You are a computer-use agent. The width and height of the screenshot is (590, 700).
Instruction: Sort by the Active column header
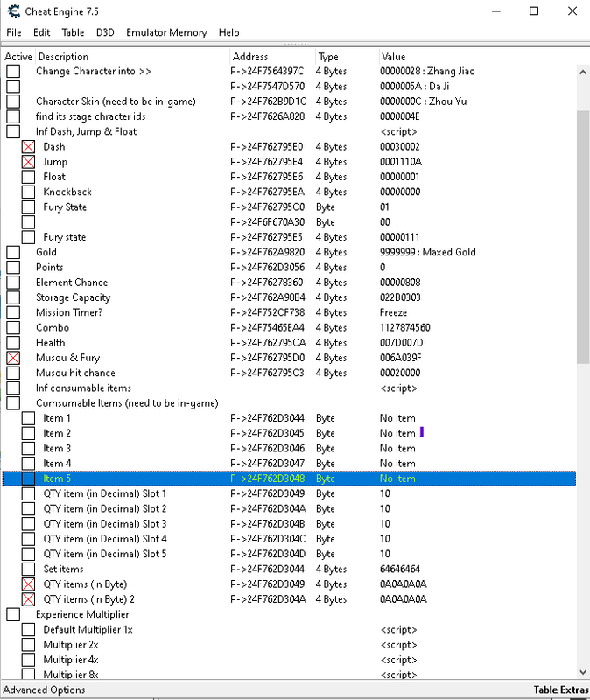tap(18, 57)
